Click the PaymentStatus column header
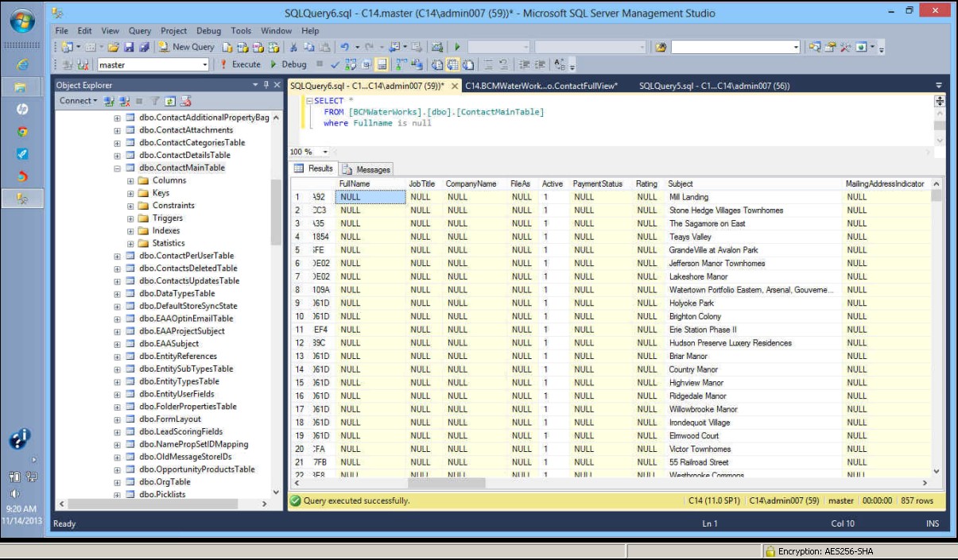This screenshot has height=560, width=958. 601,183
